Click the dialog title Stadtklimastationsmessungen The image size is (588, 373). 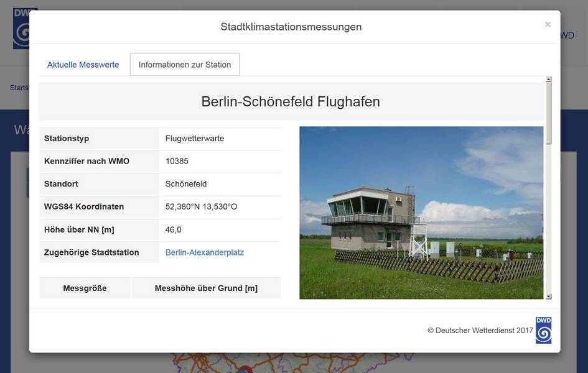(x=291, y=27)
